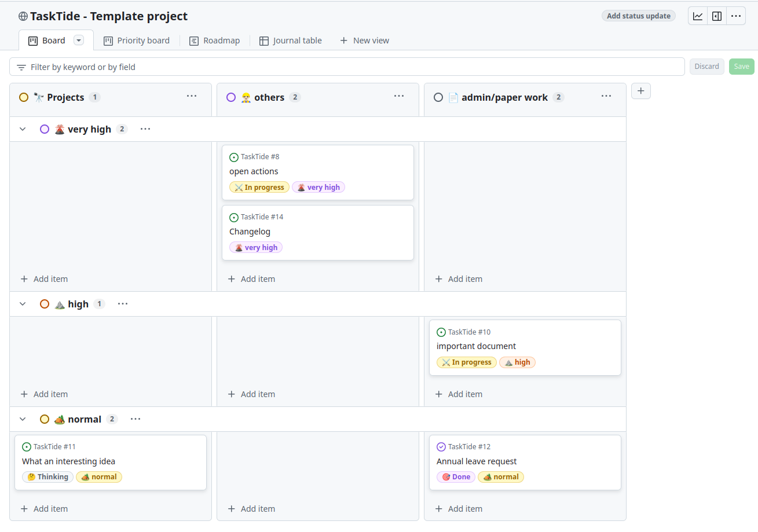Click the normal group circle icon
The width and height of the screenshot is (758, 532).
(45, 419)
